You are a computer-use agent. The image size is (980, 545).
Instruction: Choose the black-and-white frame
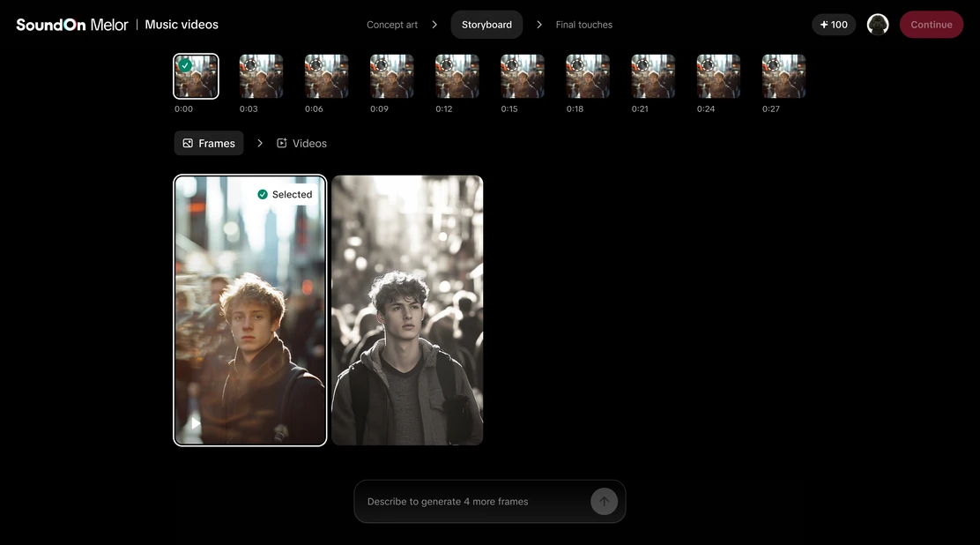407,310
